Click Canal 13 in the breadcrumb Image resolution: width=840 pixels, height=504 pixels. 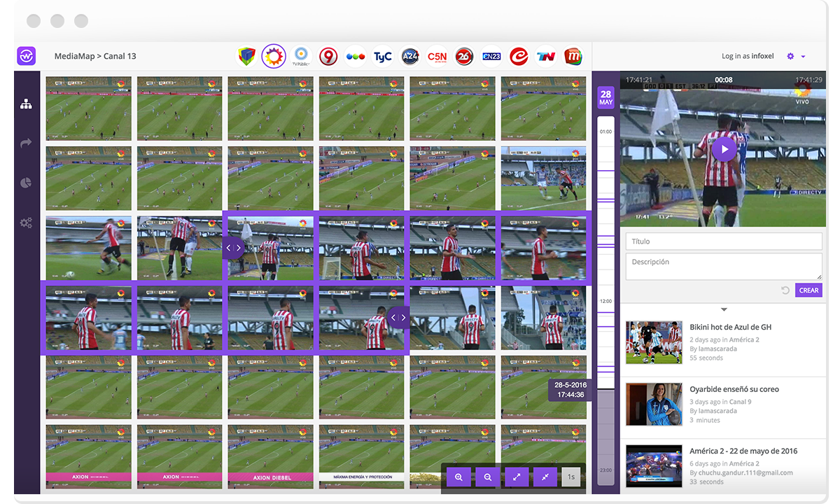(x=120, y=56)
